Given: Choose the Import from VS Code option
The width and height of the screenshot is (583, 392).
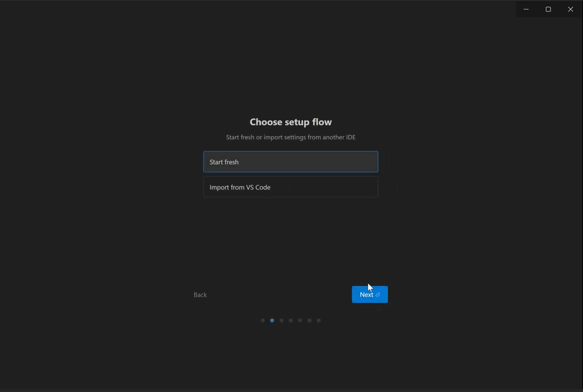Looking at the screenshot, I should pyautogui.click(x=290, y=187).
